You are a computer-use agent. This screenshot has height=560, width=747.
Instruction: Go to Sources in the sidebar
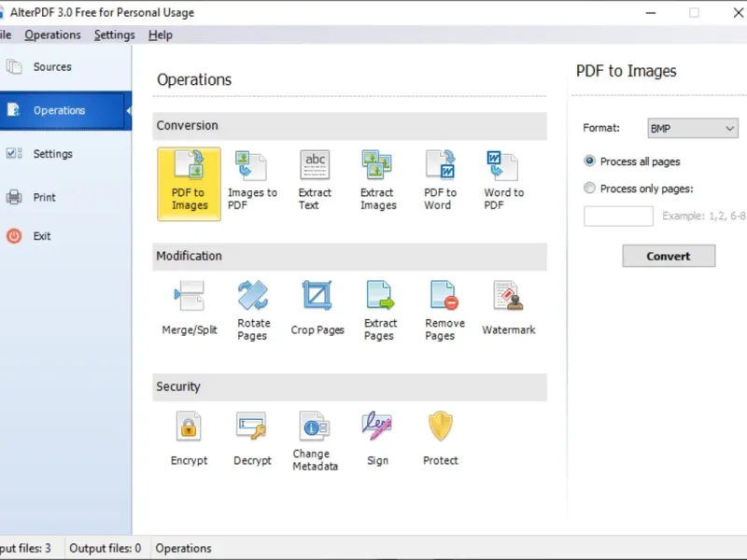click(x=65, y=67)
